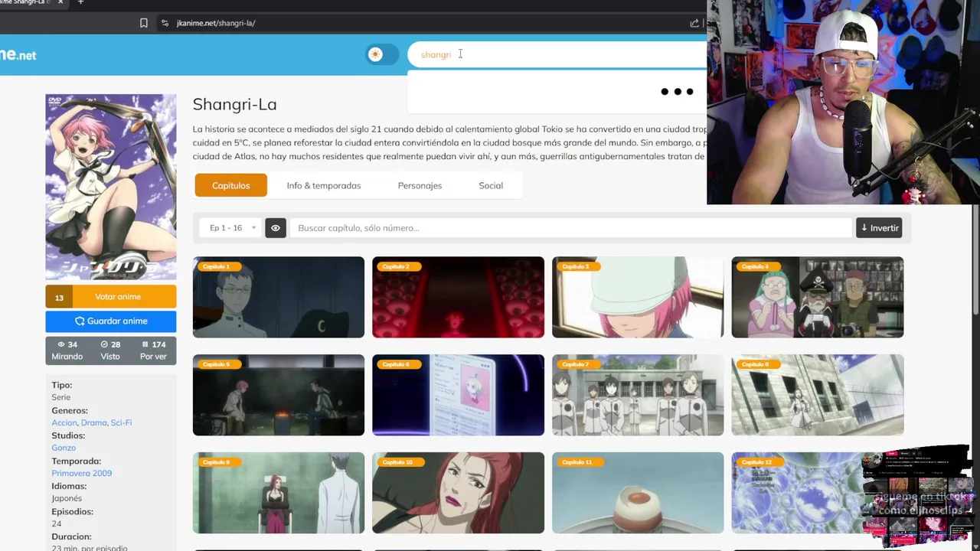Click the site logo ending in '.net'
Screen dimensions: 980x551
(x=18, y=55)
